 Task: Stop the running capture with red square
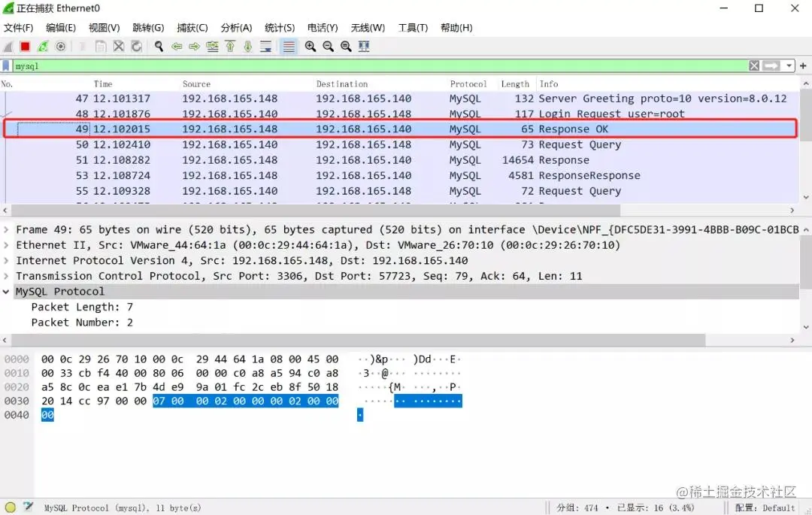click(x=25, y=47)
